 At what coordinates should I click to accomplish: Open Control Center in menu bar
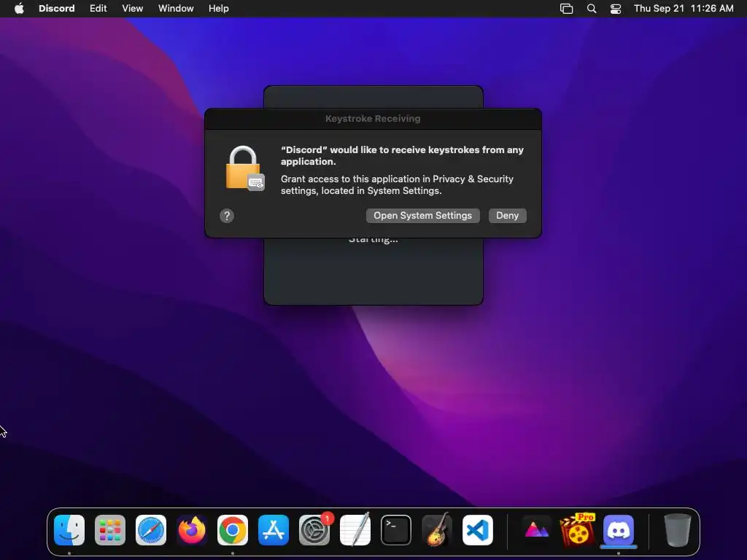click(616, 9)
